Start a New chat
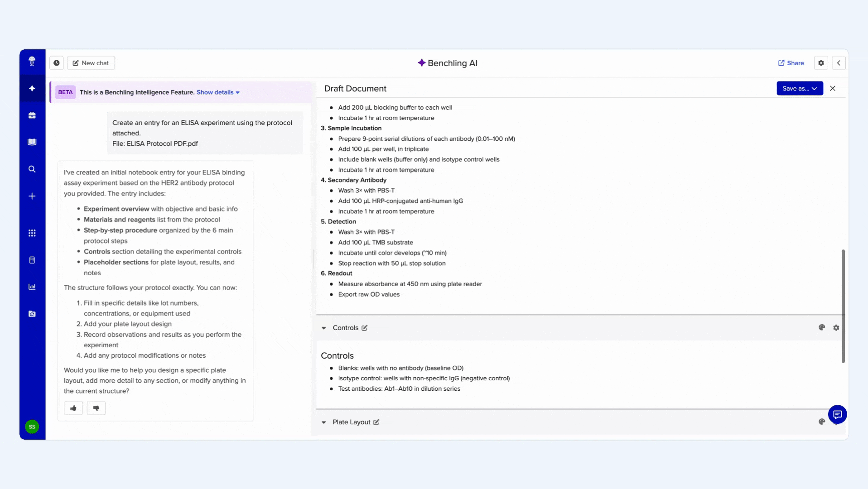The image size is (868, 489). point(91,62)
